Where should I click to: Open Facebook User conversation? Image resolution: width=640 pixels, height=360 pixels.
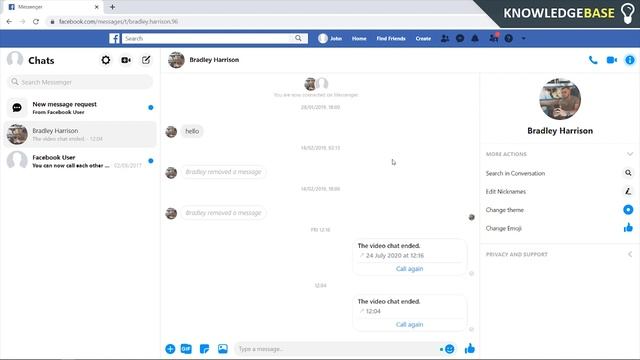(x=80, y=161)
